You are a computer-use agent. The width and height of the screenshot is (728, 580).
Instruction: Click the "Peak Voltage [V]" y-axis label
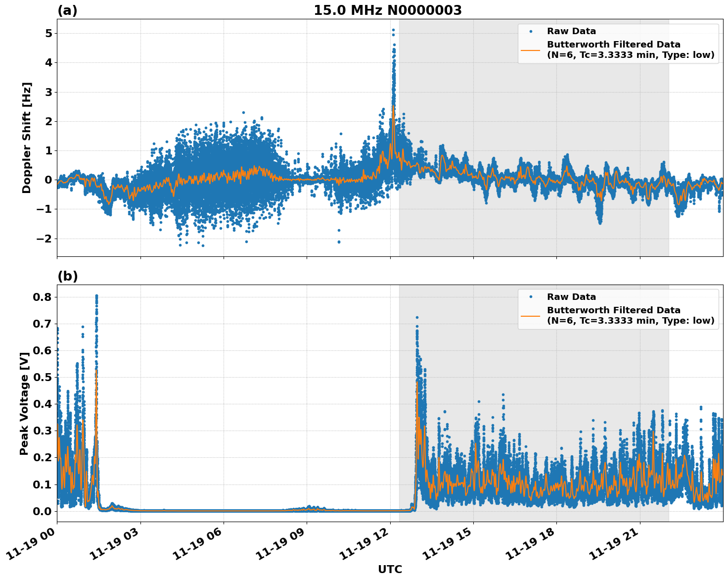(24, 403)
